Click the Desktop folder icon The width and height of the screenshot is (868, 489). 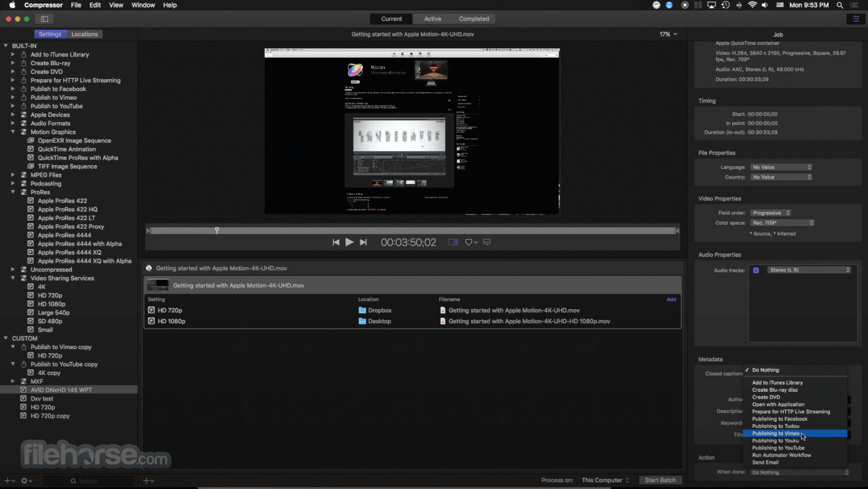[x=362, y=321]
